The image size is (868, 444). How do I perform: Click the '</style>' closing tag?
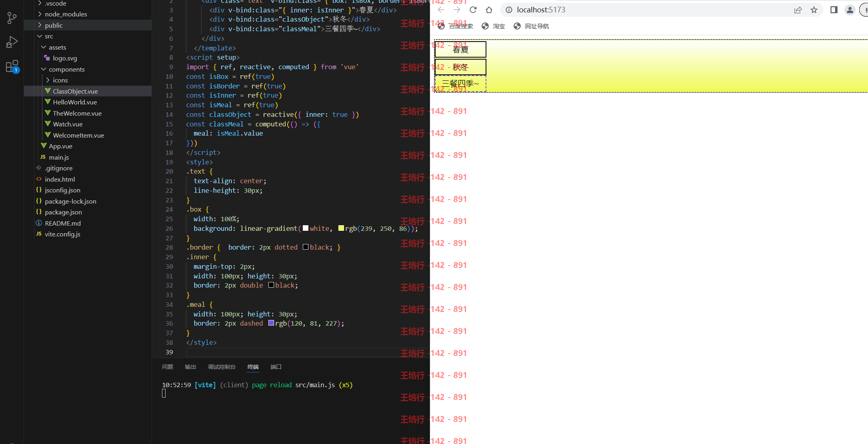point(201,342)
